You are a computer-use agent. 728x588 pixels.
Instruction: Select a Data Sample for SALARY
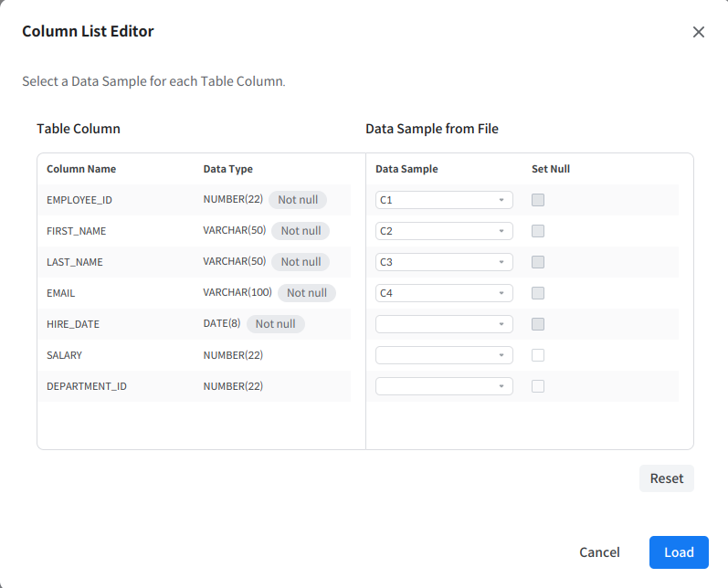click(x=444, y=355)
